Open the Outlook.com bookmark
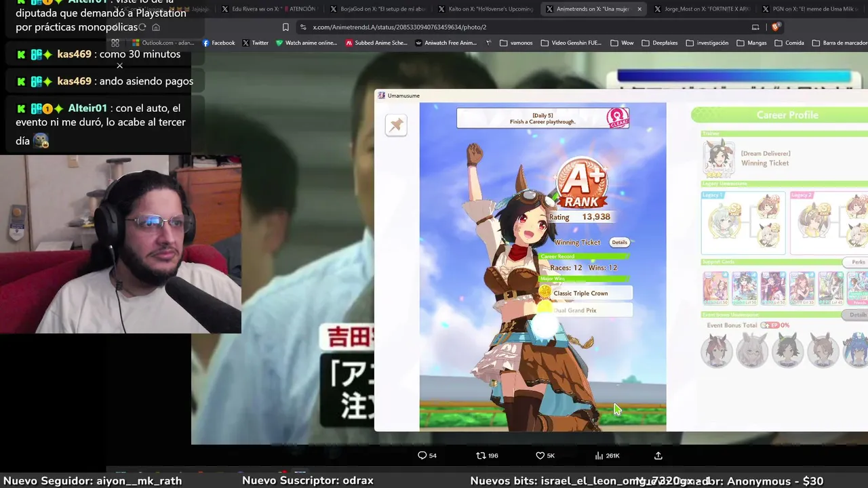The width and height of the screenshot is (868, 488). click(163, 43)
